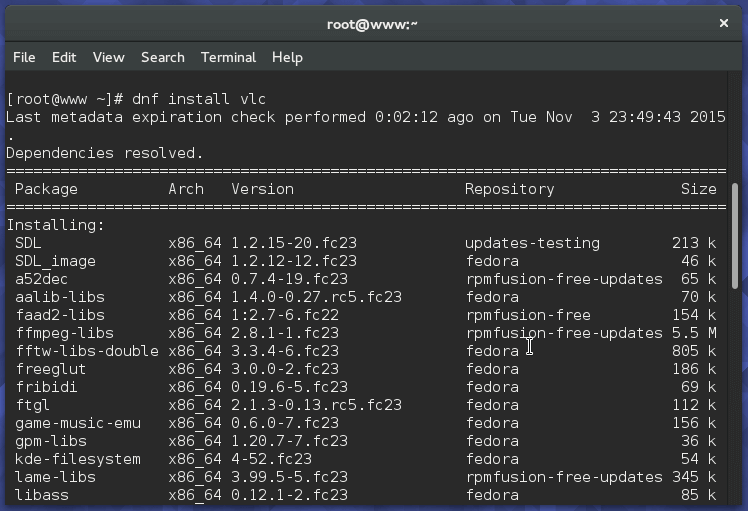The height and width of the screenshot is (511, 748).
Task: Click the 'SDL' package name
Action: click(x=28, y=243)
